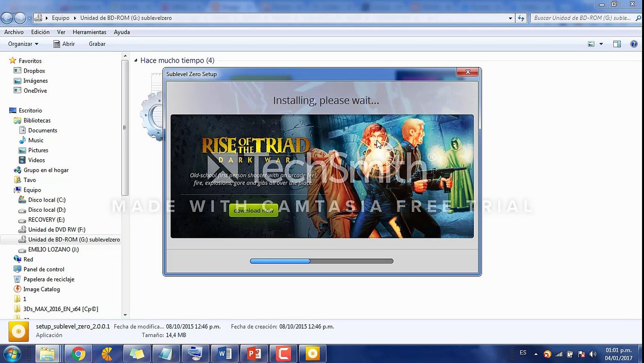Click the back navigation arrow
The width and height of the screenshot is (644, 363).
point(7,18)
